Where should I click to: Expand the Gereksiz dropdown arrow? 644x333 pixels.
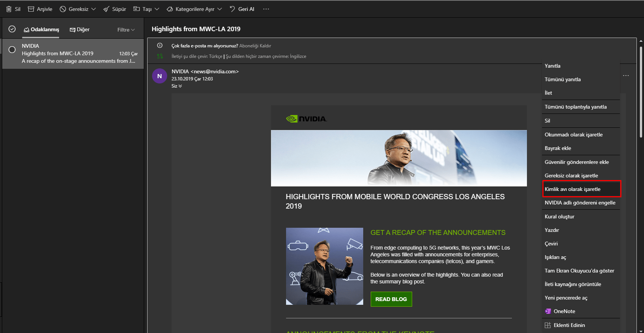pos(93,9)
